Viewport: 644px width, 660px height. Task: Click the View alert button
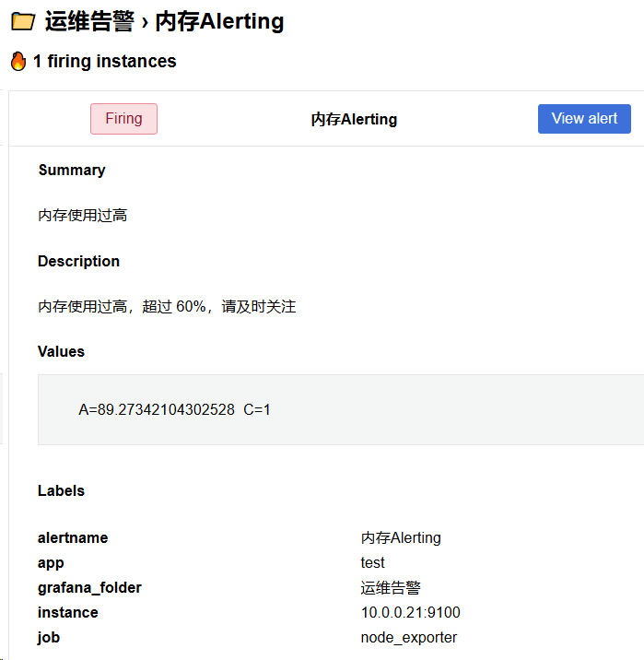(584, 119)
